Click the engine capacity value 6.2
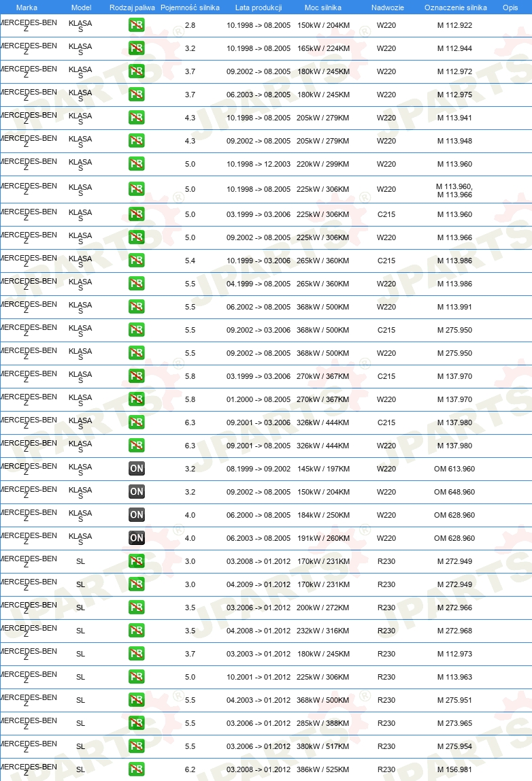 click(190, 769)
